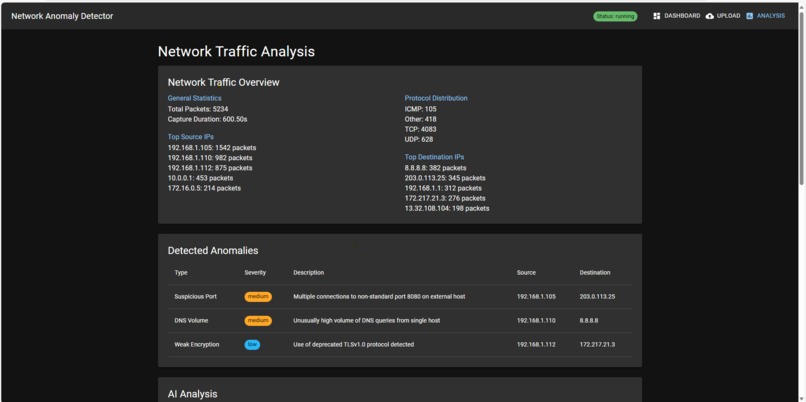
Task: Click the 'Network Traffic Analysis' page heading
Action: [236, 51]
